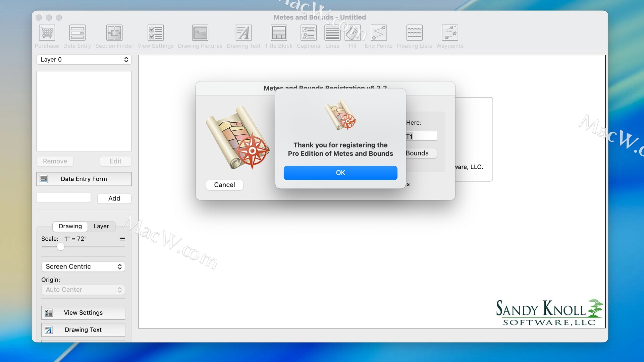Click the map icon in thank-you alert
The height and width of the screenshot is (362, 644).
tap(340, 115)
